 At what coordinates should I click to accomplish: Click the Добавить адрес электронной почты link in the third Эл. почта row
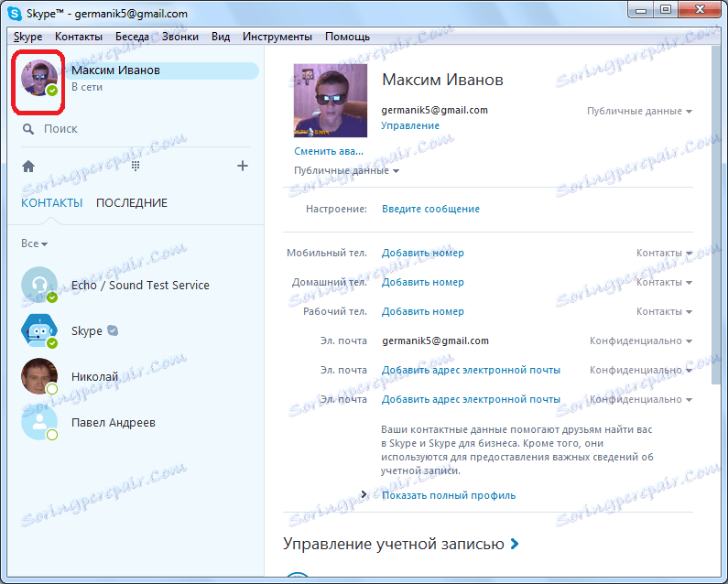coord(471,399)
